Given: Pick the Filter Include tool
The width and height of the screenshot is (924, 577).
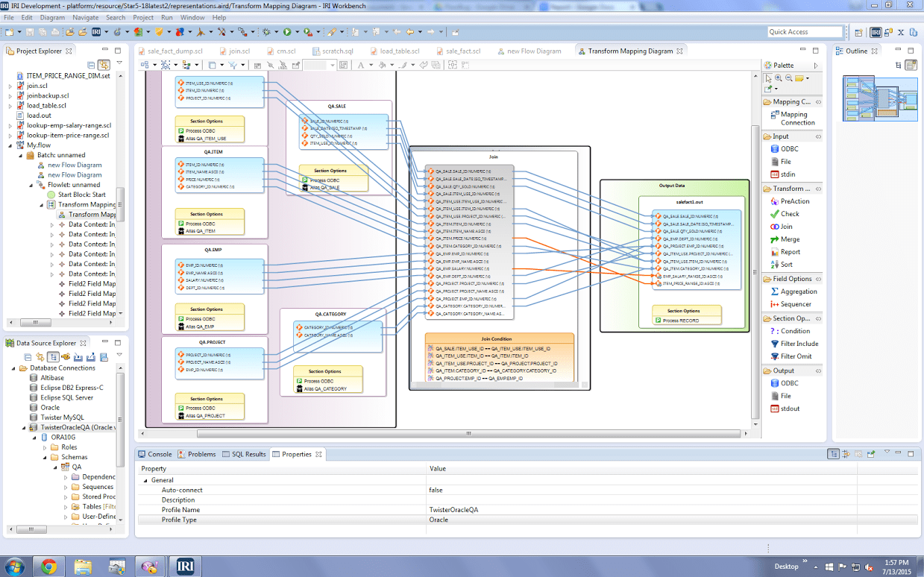Looking at the screenshot, I should point(793,344).
